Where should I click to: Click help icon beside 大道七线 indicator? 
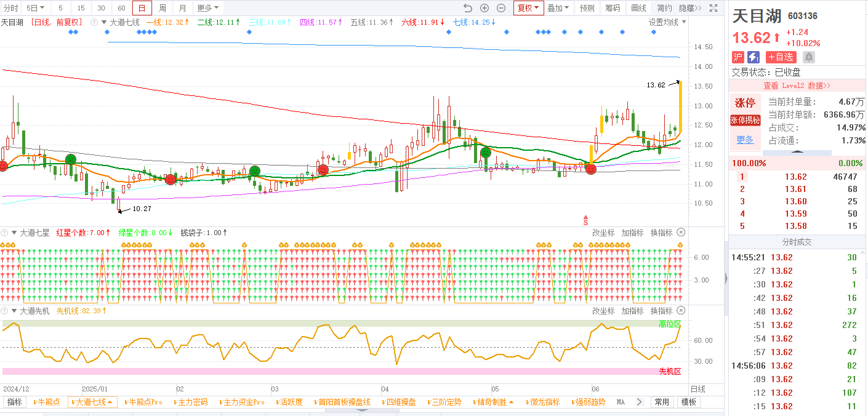[94, 22]
